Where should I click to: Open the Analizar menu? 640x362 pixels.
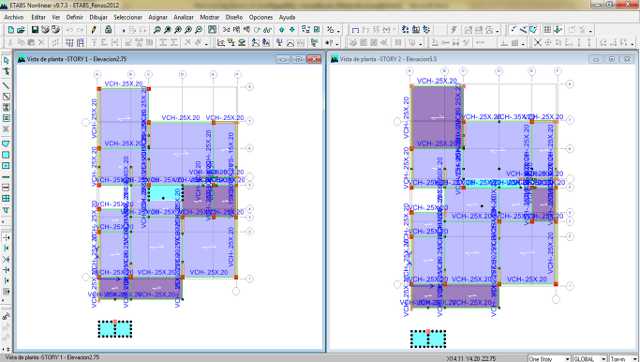coord(184,18)
